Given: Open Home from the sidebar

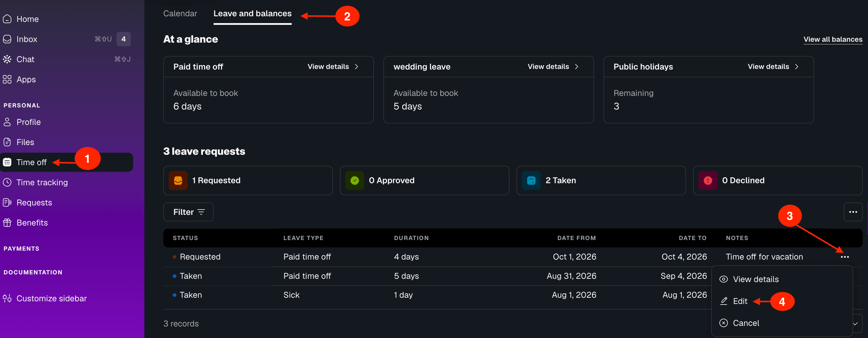Looking at the screenshot, I should click(x=21, y=19).
